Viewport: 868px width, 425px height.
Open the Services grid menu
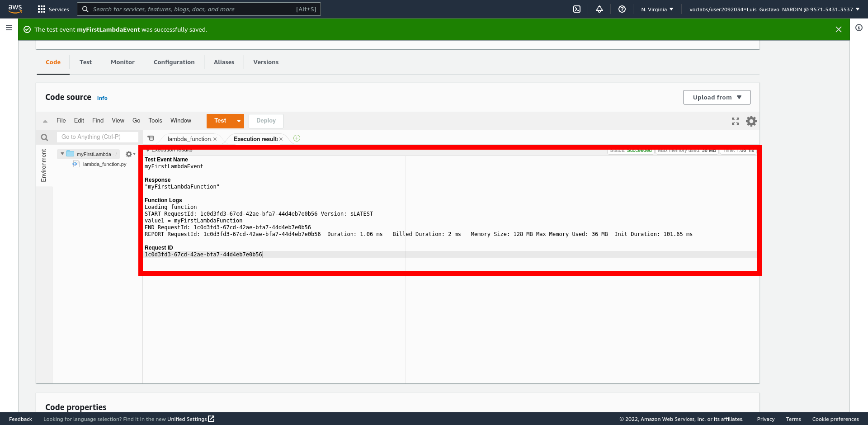coord(53,9)
